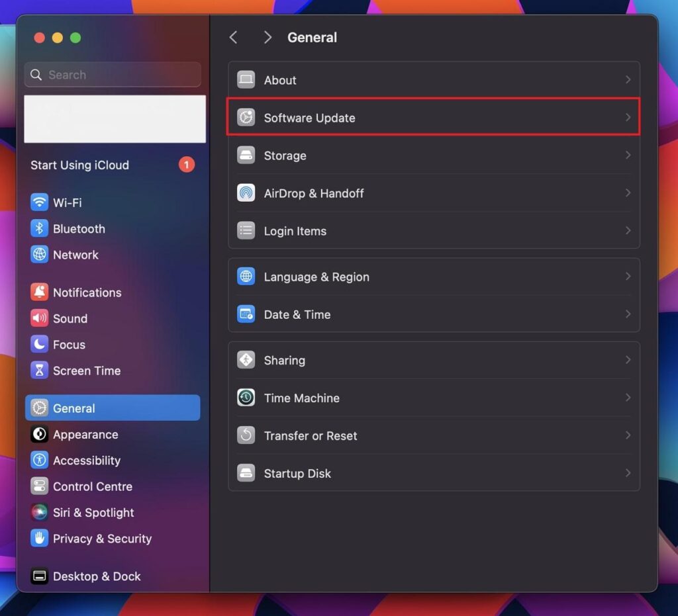This screenshot has height=616, width=678.
Task: Open the Storage label
Action: click(x=285, y=155)
